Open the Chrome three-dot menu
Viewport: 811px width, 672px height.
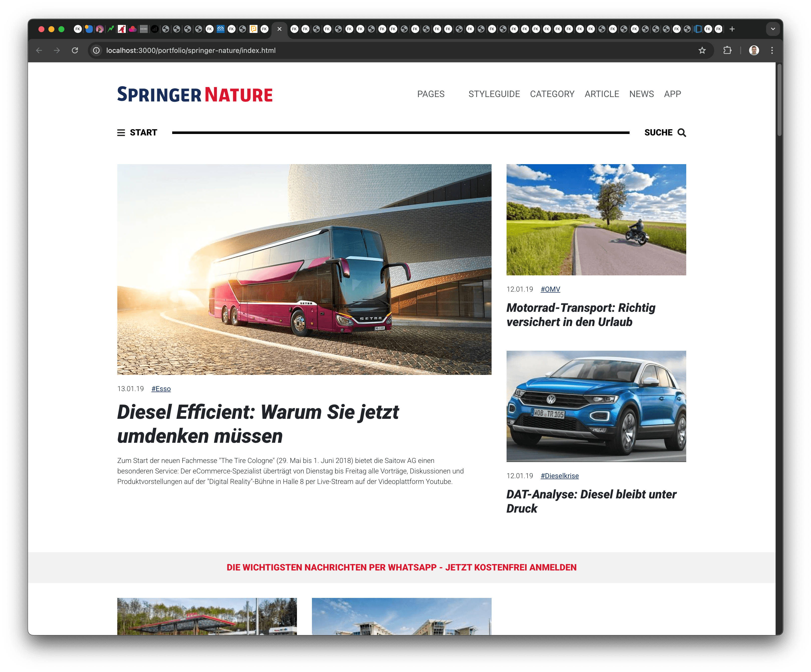pyautogui.click(x=772, y=50)
